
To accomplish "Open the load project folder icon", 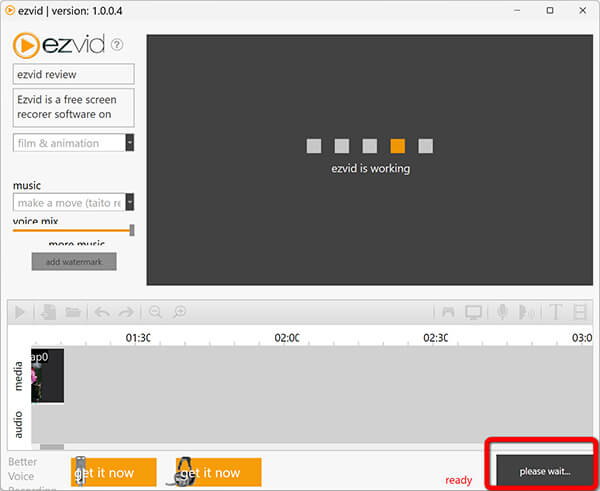I will 73,312.
